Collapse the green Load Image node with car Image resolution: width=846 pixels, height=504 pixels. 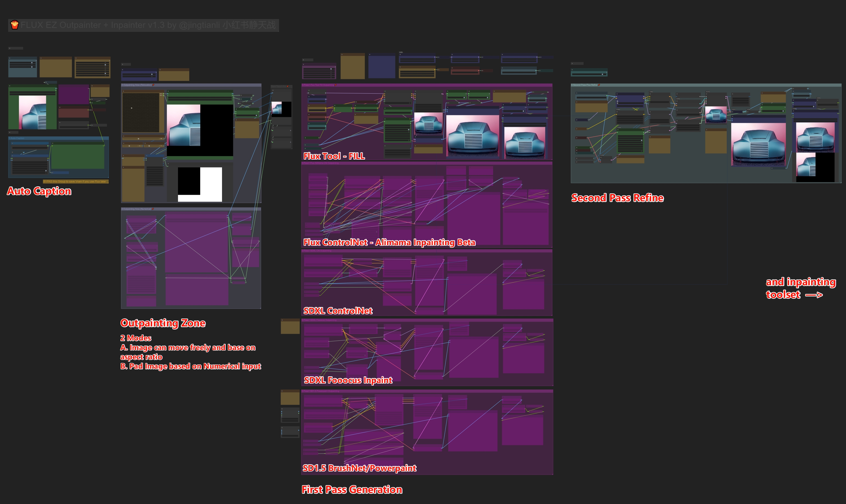point(10,86)
